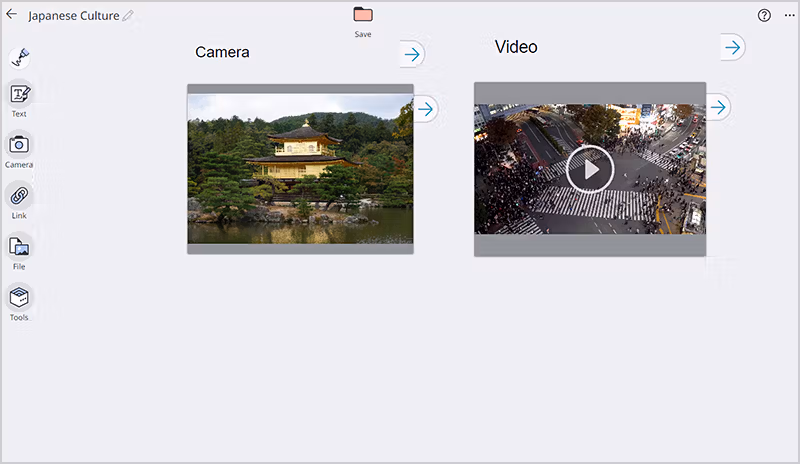Click arrow beside the Video heading
The width and height of the screenshot is (800, 464).
pos(733,47)
